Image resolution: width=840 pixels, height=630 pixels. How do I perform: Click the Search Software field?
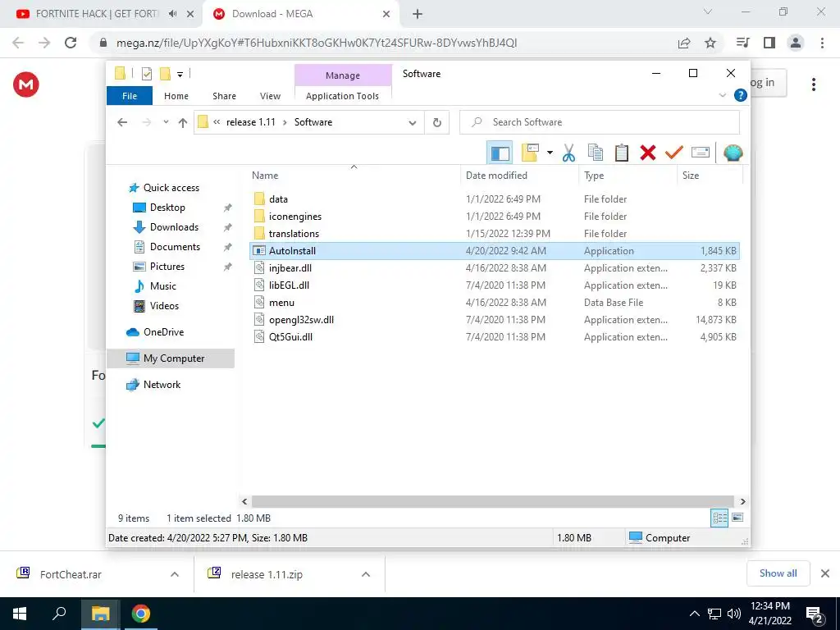tap(600, 122)
